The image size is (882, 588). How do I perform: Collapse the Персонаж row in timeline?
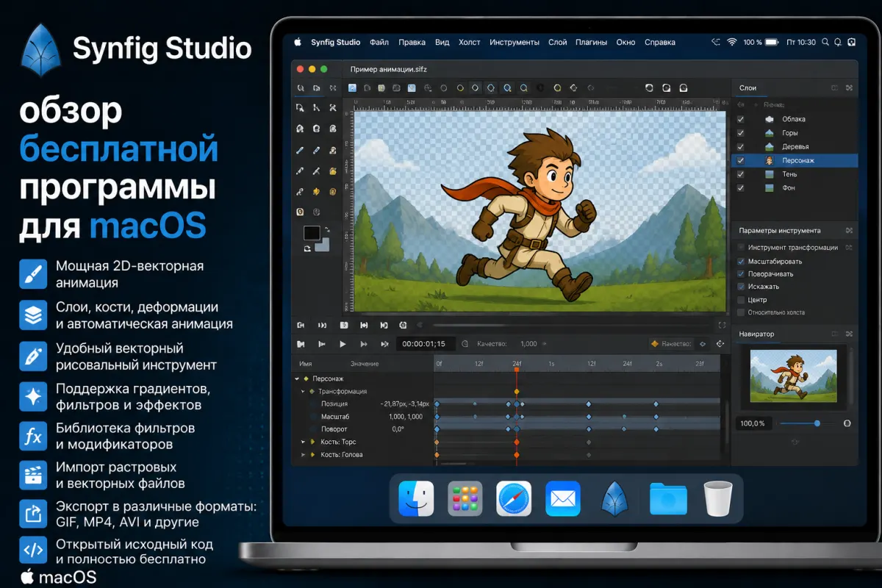[298, 379]
